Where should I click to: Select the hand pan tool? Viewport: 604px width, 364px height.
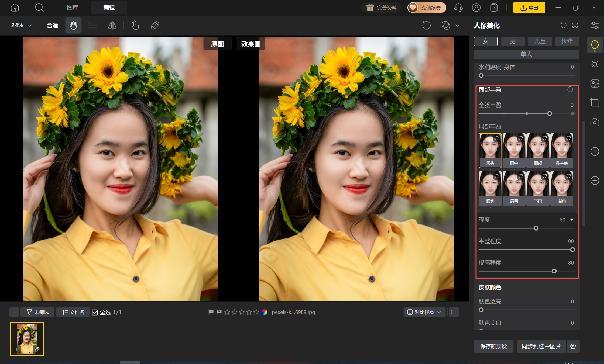click(x=73, y=25)
